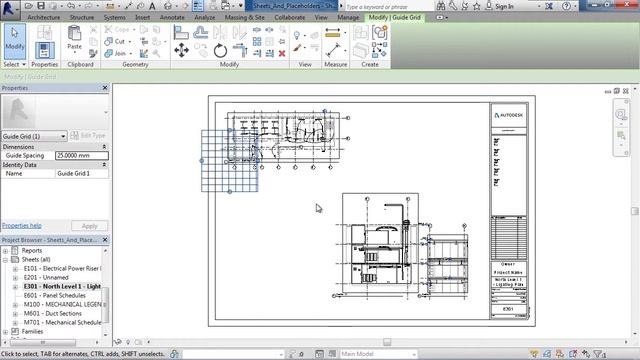Switch to the Insert tab
The height and width of the screenshot is (360, 640).
coord(142,18)
